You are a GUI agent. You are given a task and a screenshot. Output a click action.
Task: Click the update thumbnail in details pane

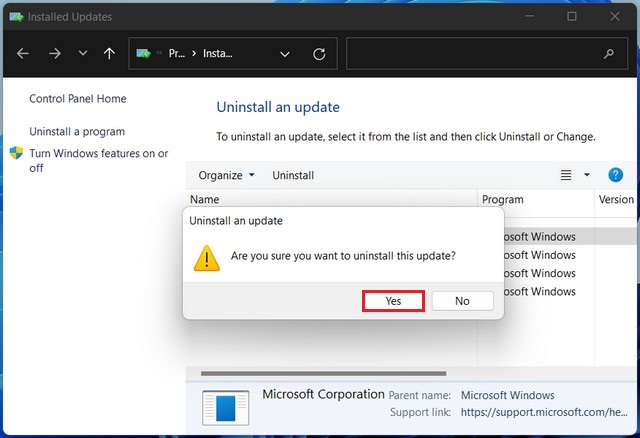[225, 407]
